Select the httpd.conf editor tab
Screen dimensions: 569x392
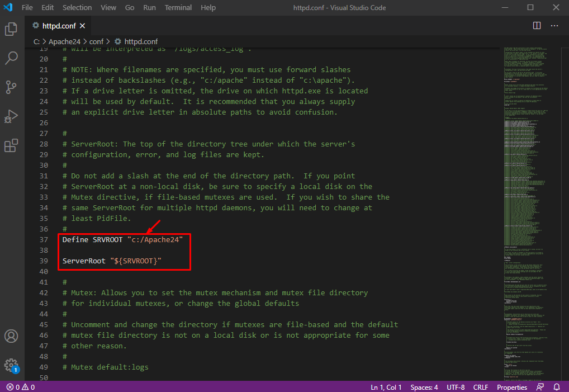click(x=59, y=26)
